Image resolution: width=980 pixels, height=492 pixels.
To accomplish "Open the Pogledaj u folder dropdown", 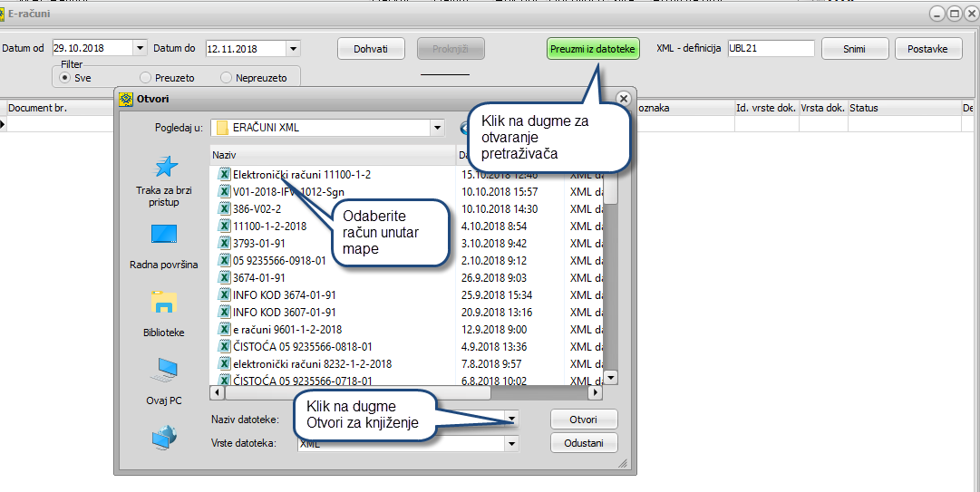I will (438, 128).
